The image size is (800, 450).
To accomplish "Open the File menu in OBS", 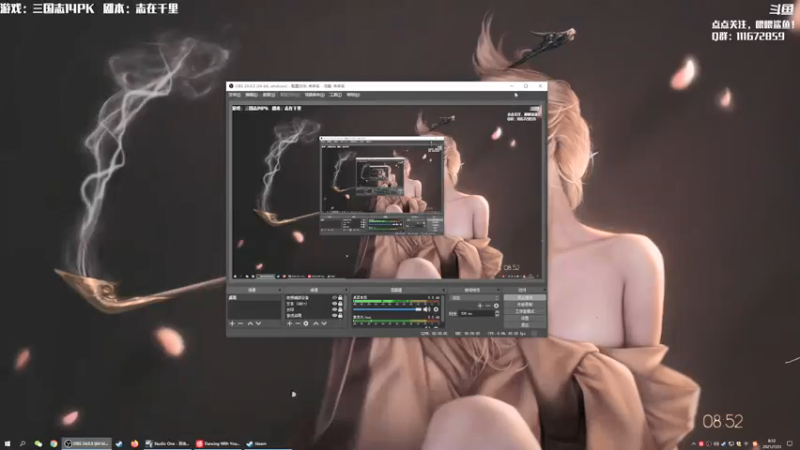I will click(x=234, y=95).
